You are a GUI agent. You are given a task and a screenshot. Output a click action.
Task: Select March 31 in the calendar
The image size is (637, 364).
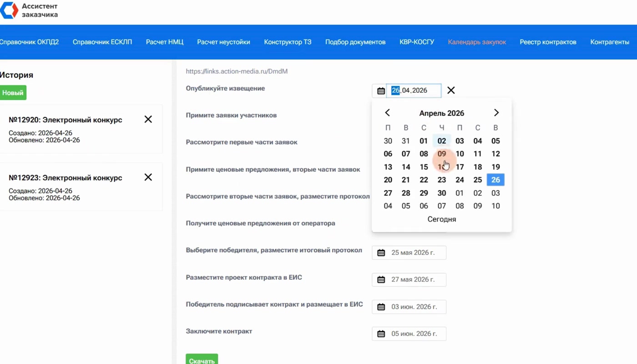click(406, 141)
